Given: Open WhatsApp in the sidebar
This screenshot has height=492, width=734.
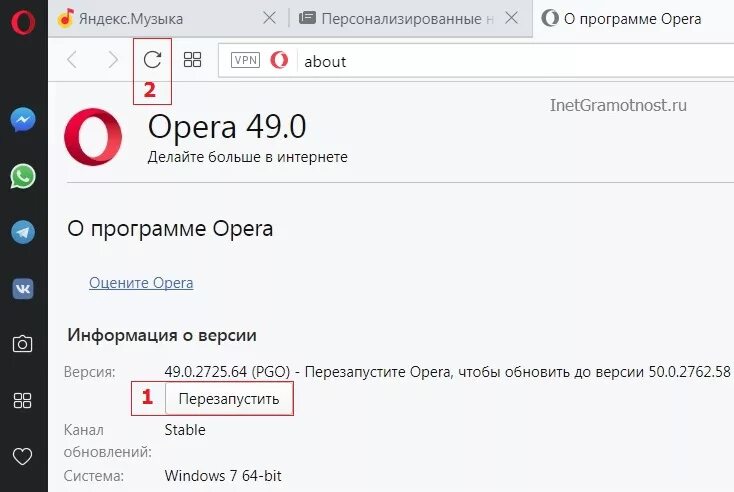Looking at the screenshot, I should click(23, 176).
